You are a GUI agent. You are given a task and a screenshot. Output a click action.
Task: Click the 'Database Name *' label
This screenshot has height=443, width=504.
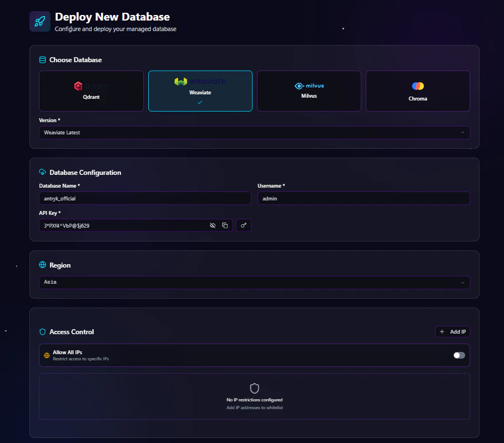(59, 186)
